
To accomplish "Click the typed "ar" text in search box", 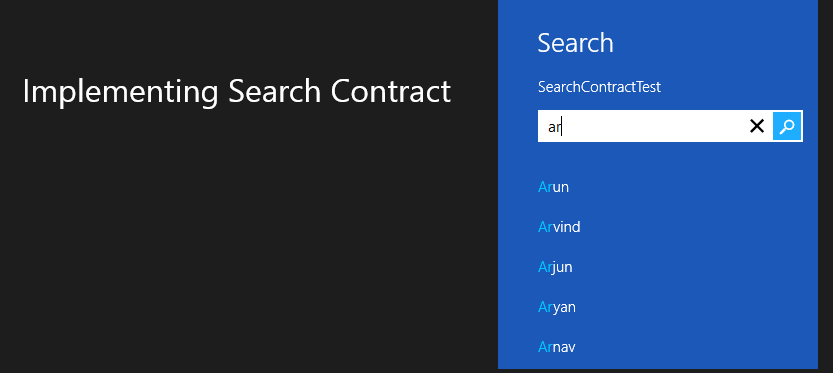I will [x=555, y=128].
